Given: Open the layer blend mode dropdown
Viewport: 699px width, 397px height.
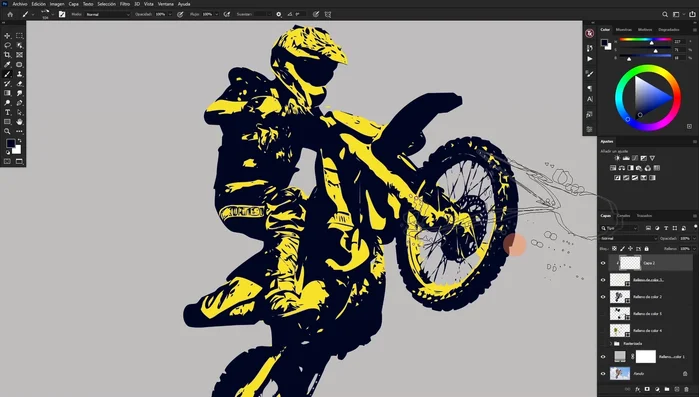Looking at the screenshot, I should click(629, 238).
